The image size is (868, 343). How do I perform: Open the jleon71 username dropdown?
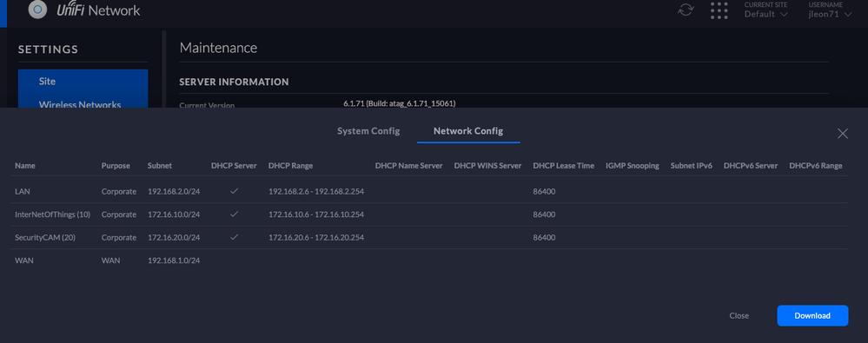tap(831, 10)
